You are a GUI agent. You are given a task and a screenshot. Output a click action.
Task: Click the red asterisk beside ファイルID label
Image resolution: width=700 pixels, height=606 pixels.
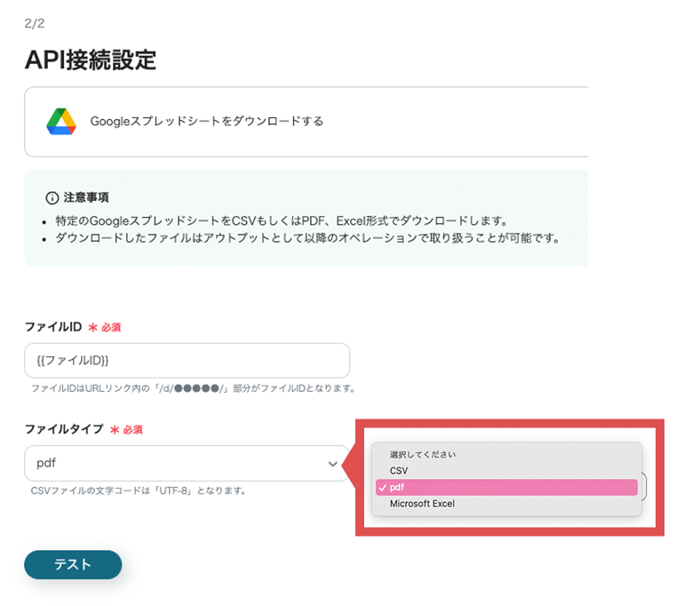tap(91, 327)
